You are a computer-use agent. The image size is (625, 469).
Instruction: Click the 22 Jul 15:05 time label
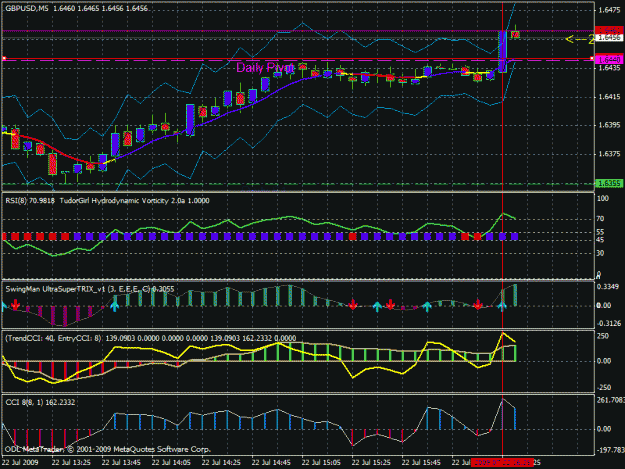point(321,463)
